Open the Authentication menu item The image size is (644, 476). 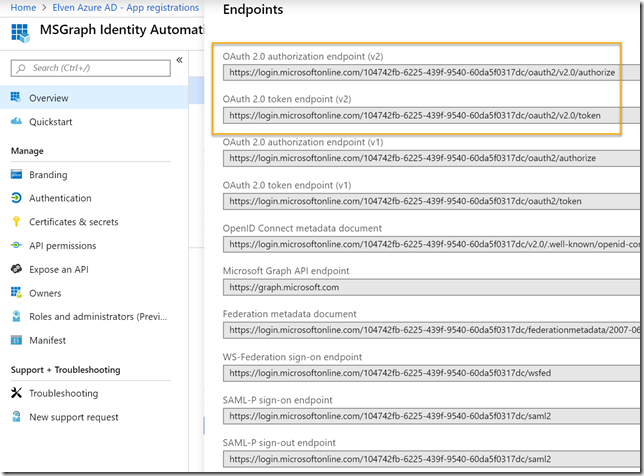94,198
